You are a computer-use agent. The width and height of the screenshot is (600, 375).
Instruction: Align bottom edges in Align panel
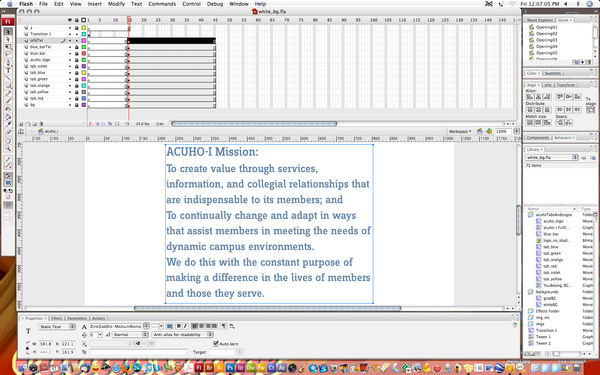point(577,97)
